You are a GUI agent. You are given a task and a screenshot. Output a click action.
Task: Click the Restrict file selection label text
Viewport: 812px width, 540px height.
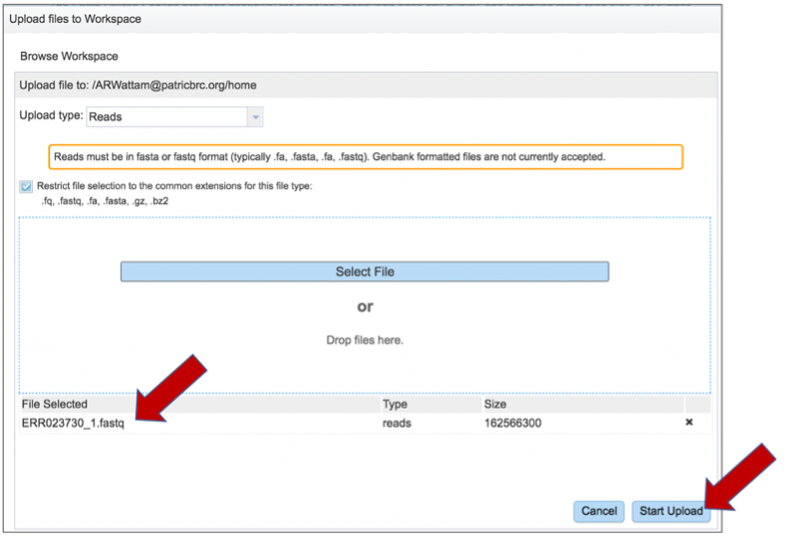pyautogui.click(x=175, y=186)
